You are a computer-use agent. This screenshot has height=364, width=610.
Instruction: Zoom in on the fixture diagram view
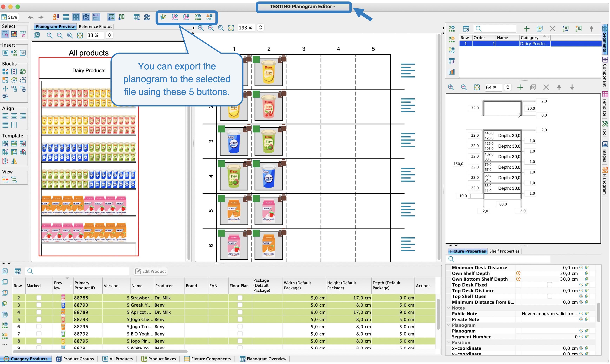click(451, 87)
